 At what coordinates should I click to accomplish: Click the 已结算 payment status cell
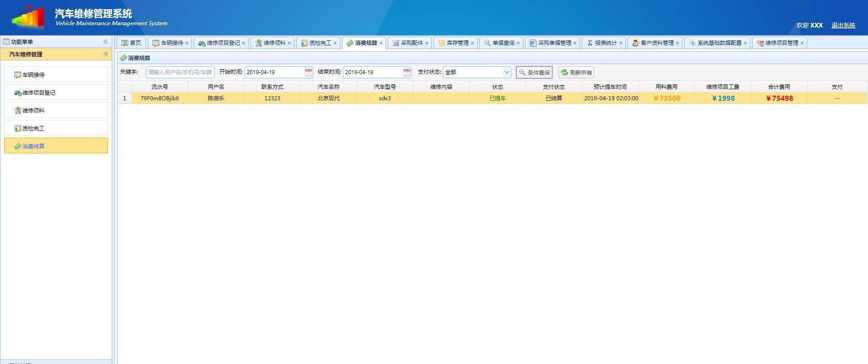[x=554, y=98]
